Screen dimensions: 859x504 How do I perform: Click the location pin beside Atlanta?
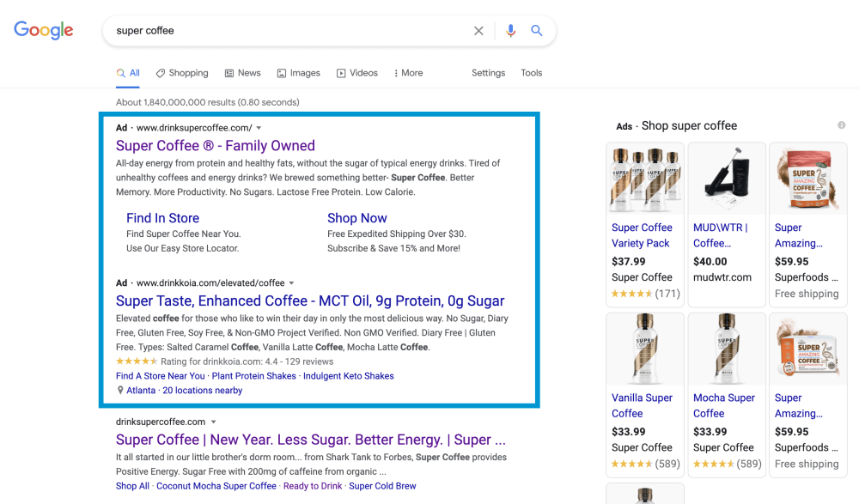point(121,390)
